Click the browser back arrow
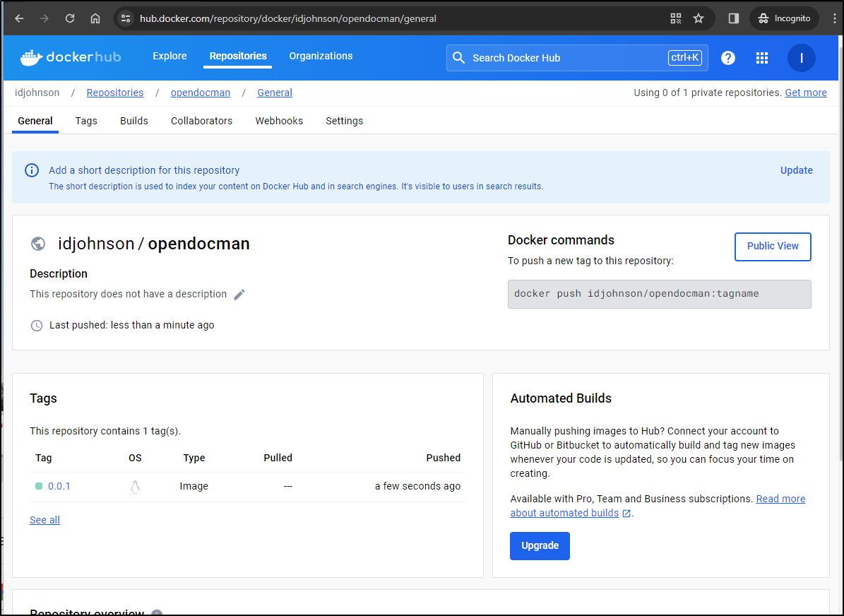 coord(19,18)
